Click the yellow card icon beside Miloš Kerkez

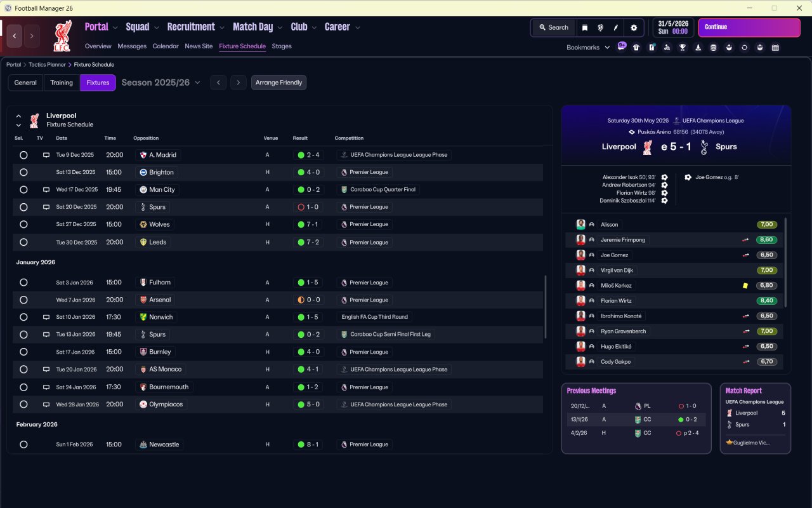point(745,286)
